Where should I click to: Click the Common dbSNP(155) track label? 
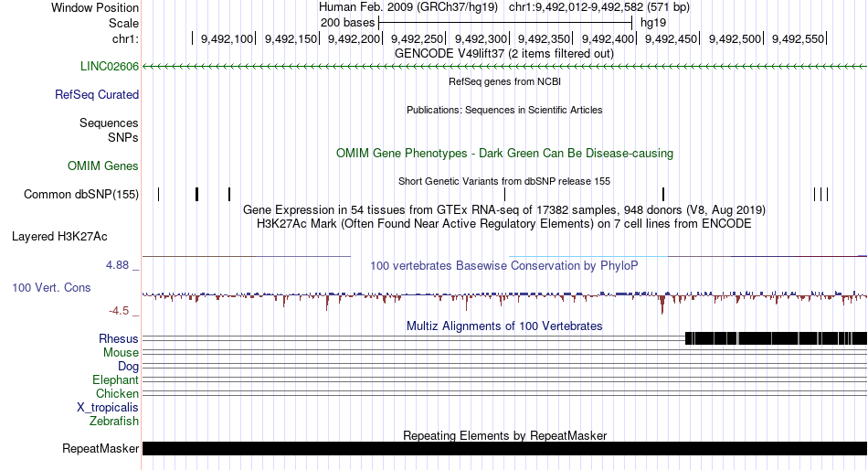(x=81, y=195)
